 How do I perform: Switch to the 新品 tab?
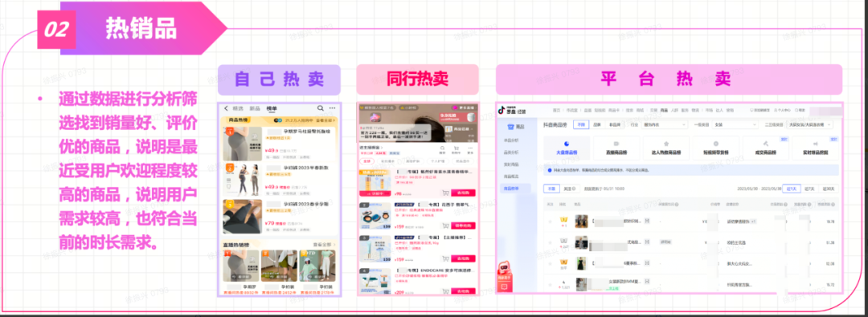point(256,108)
